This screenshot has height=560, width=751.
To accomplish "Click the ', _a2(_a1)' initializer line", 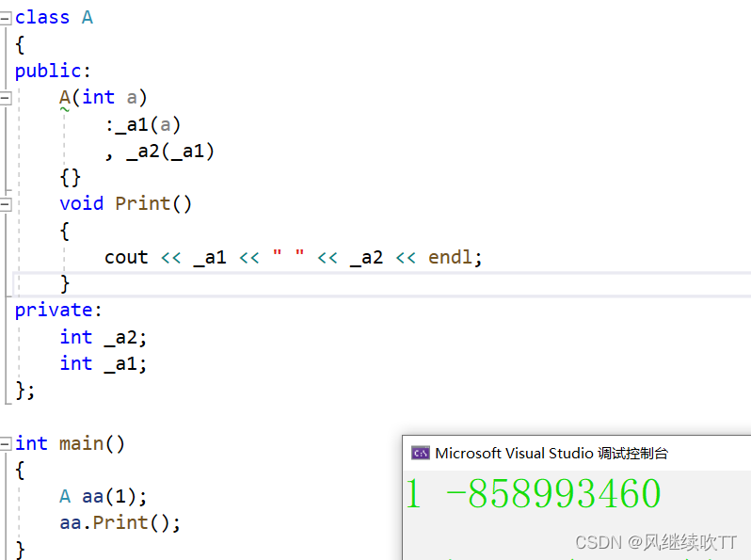I will click(159, 152).
